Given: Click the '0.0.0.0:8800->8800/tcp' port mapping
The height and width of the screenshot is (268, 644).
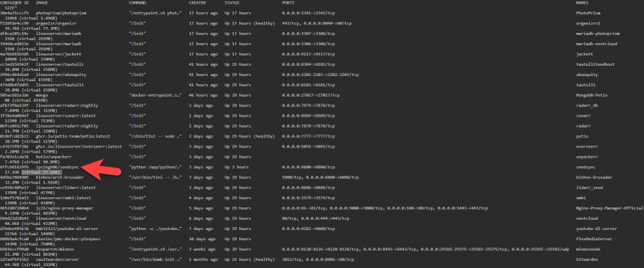Looking at the screenshot, I should tap(308, 167).
